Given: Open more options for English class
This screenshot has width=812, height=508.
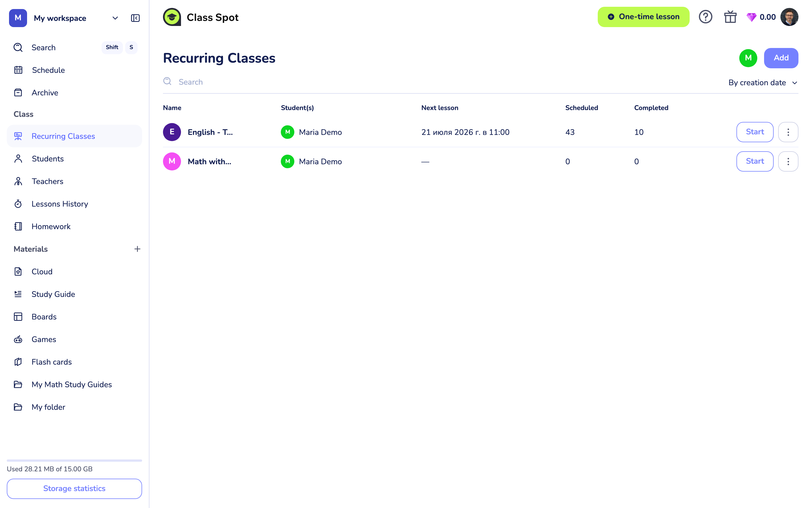Looking at the screenshot, I should pyautogui.click(x=788, y=132).
